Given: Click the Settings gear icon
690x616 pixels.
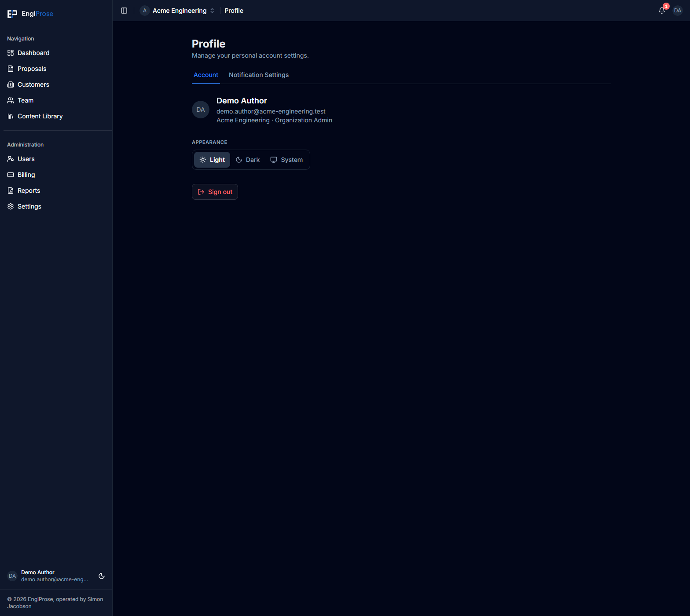Looking at the screenshot, I should 11,206.
